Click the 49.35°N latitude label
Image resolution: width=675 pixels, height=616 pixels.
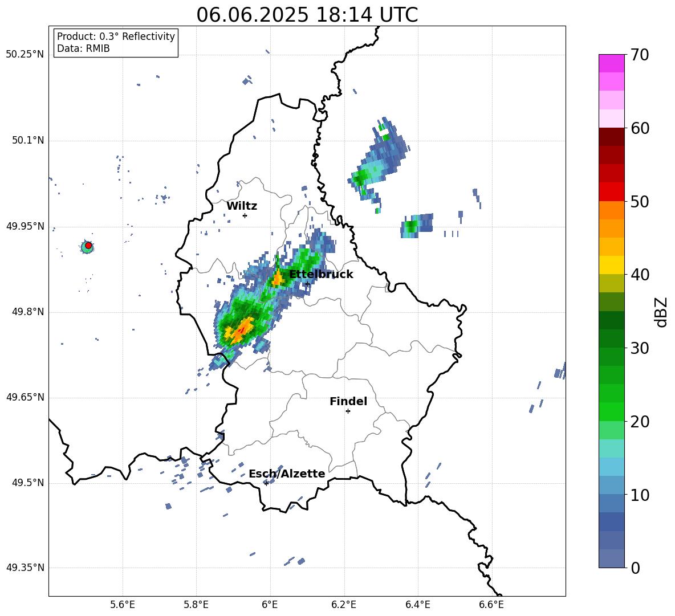25,568
